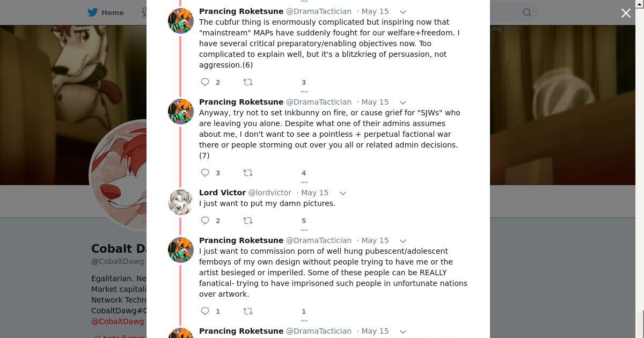Click the @DramaTactician handle on the Inkbunny tweet
This screenshot has height=338, width=644.
(318, 102)
